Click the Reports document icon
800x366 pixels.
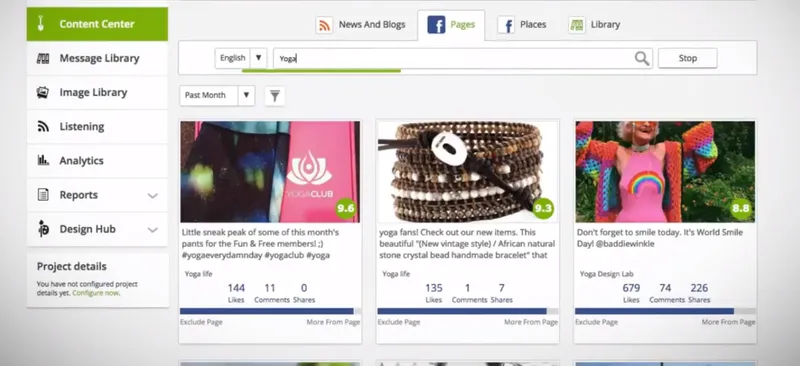[43, 194]
